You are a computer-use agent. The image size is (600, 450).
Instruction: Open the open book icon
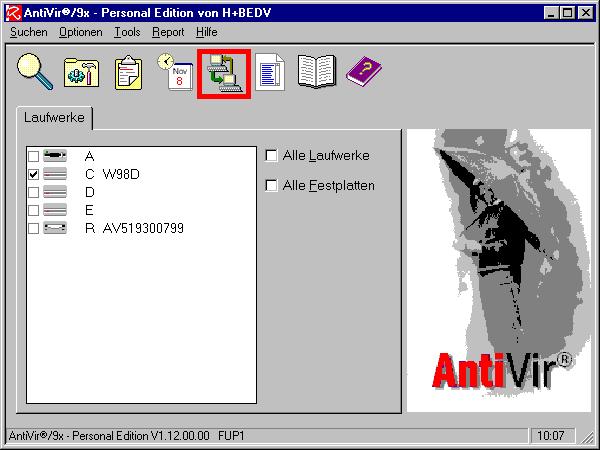click(316, 72)
